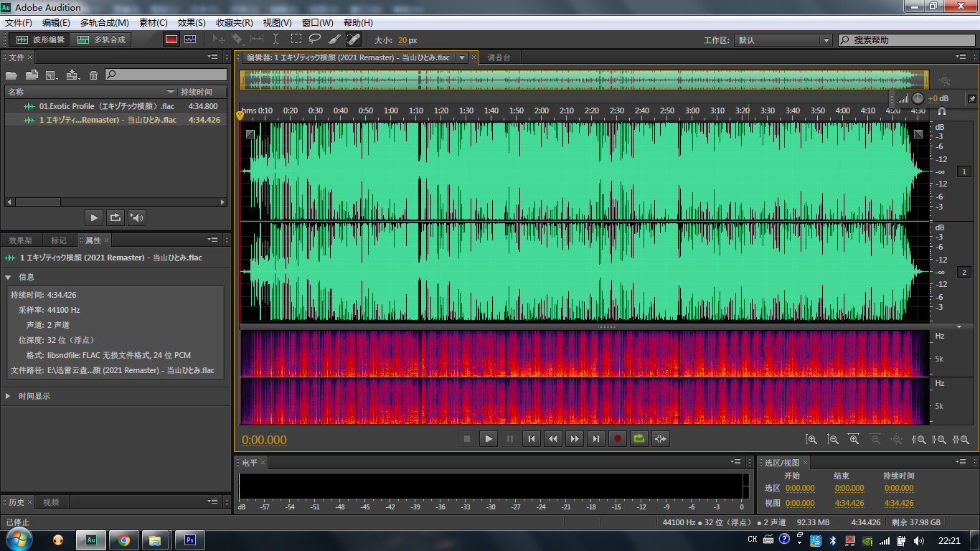Show the spectral pitch display
The width and height of the screenshot is (980, 551).
[190, 39]
